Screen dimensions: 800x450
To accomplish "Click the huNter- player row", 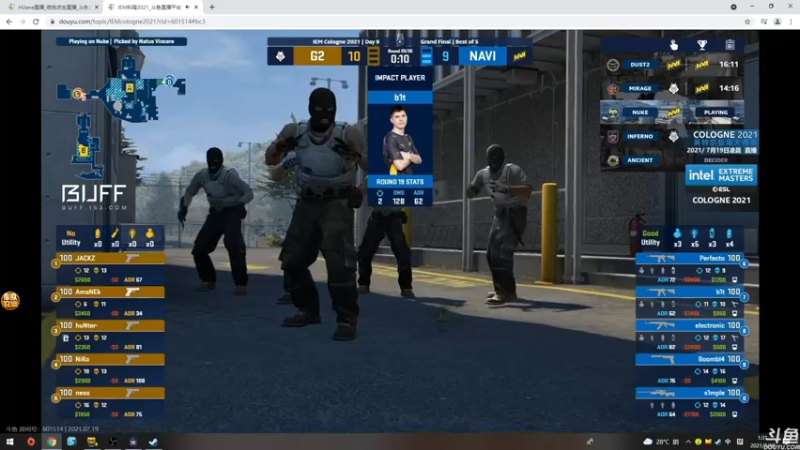I will 110,326.
